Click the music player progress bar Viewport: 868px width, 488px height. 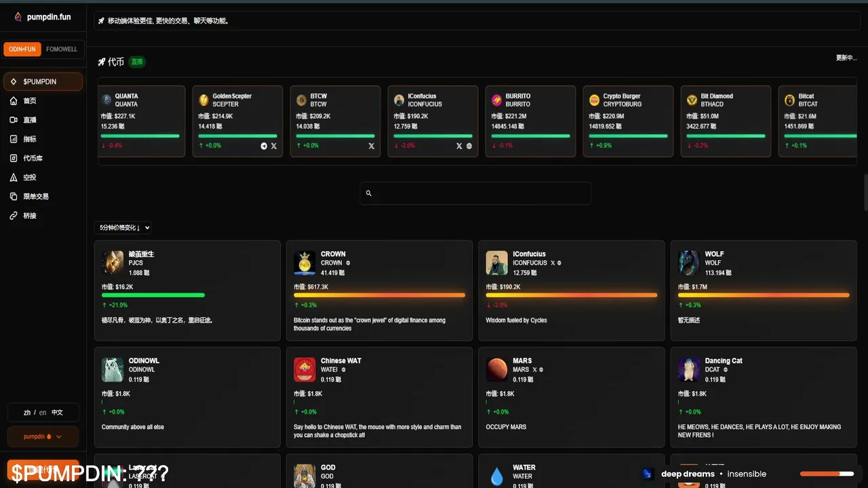(x=827, y=474)
